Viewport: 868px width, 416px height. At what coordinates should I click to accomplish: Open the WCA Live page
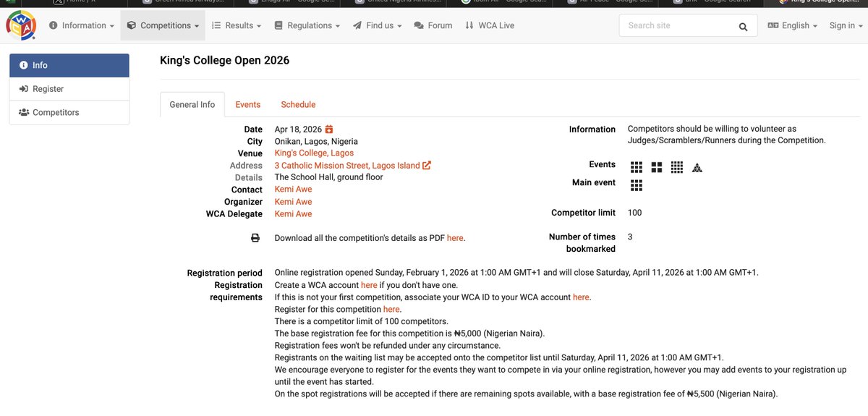point(490,25)
